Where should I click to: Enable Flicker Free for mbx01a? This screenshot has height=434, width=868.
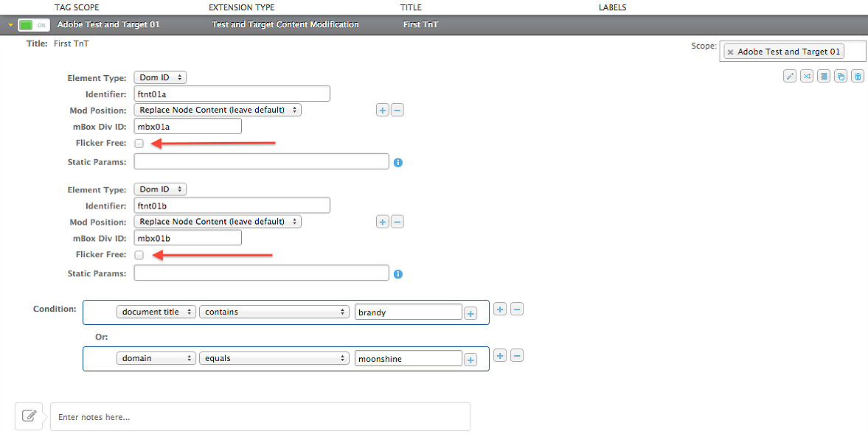pos(139,143)
